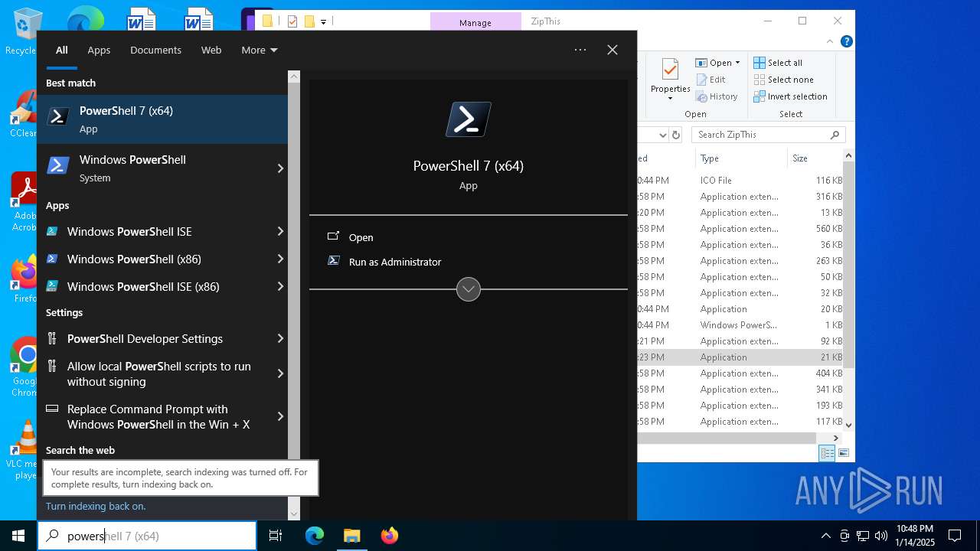Expand PowerShell Developer Settings arrow

point(280,338)
